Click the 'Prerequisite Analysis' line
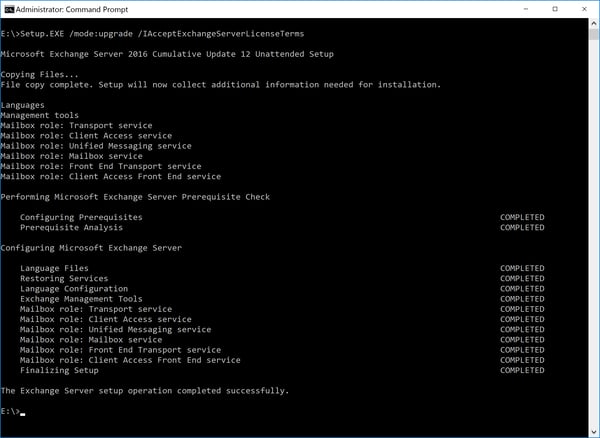Image resolution: width=600 pixels, height=438 pixels. 72,228
